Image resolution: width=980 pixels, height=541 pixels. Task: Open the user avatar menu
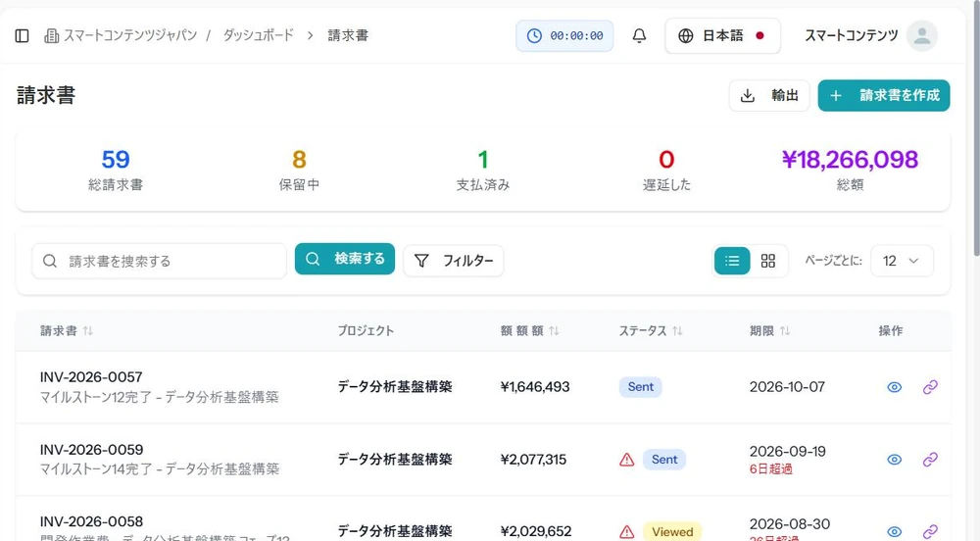pyautogui.click(x=922, y=35)
